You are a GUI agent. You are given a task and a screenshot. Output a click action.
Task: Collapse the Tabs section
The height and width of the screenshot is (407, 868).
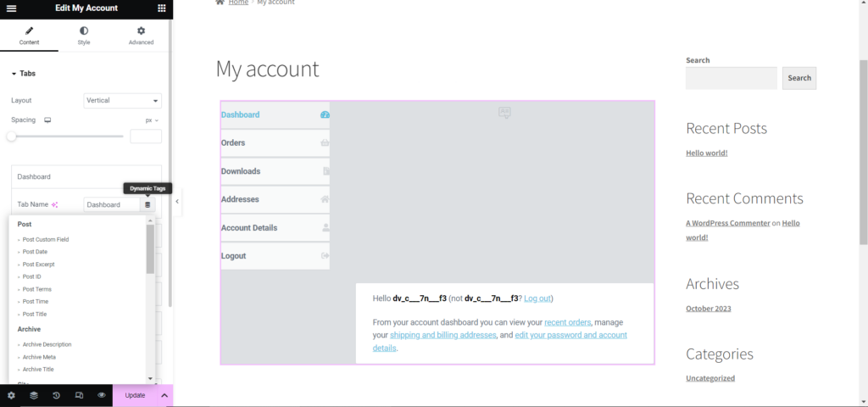23,74
